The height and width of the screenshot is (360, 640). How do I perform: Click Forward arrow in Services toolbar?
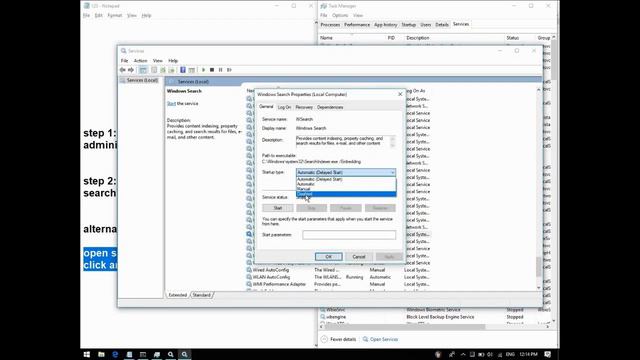(131, 70)
